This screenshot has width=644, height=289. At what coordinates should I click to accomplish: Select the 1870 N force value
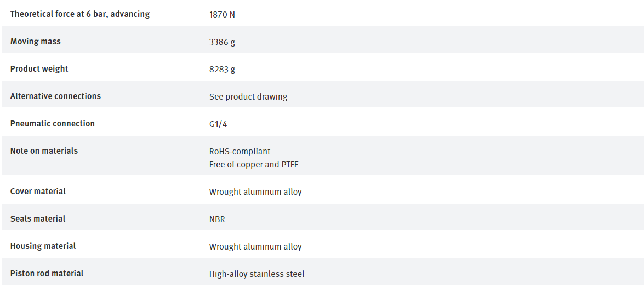[222, 15]
